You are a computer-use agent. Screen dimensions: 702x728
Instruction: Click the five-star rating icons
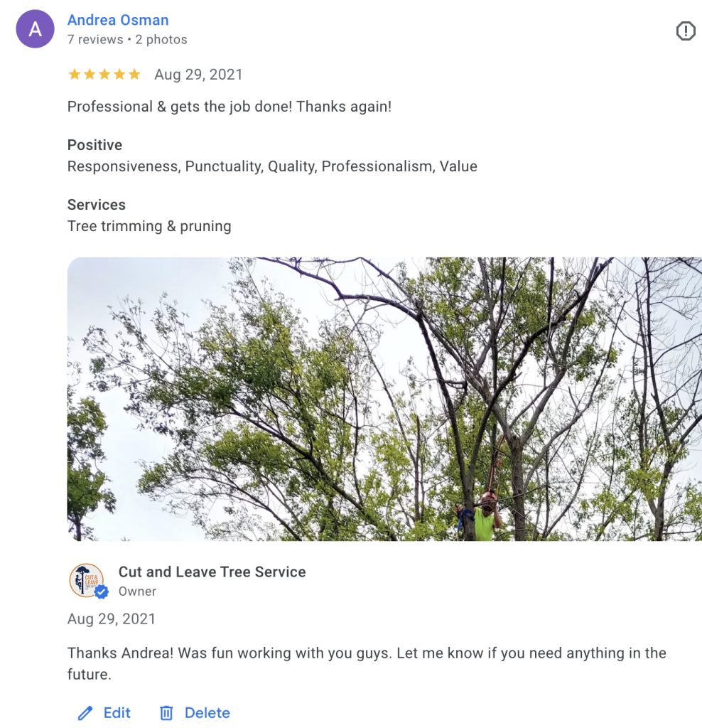tap(104, 75)
